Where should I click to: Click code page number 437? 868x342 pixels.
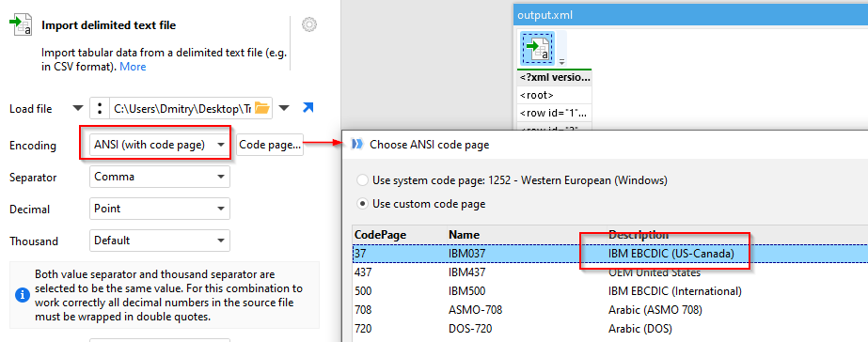point(363,272)
